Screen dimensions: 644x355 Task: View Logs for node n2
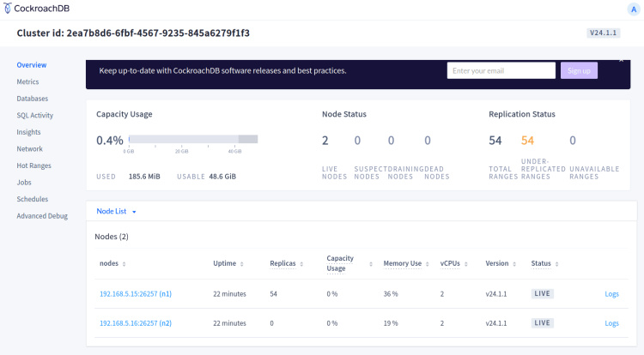(x=611, y=323)
